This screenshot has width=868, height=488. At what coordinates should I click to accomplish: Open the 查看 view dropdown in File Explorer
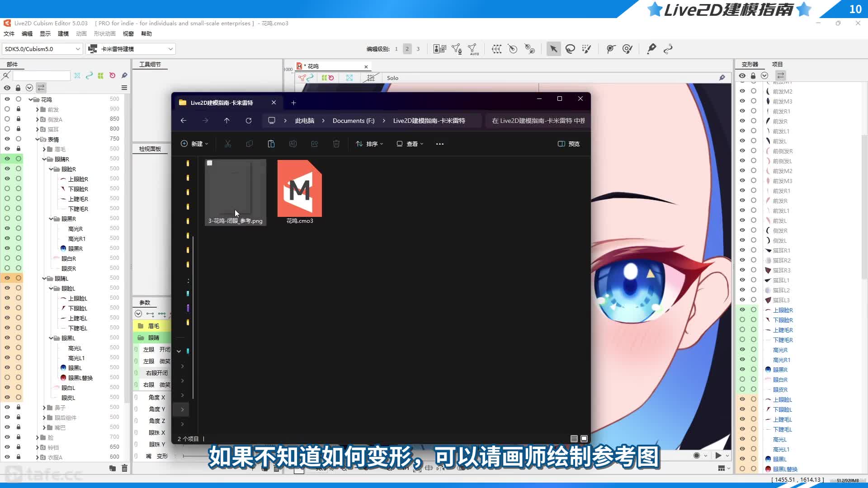pyautogui.click(x=410, y=144)
